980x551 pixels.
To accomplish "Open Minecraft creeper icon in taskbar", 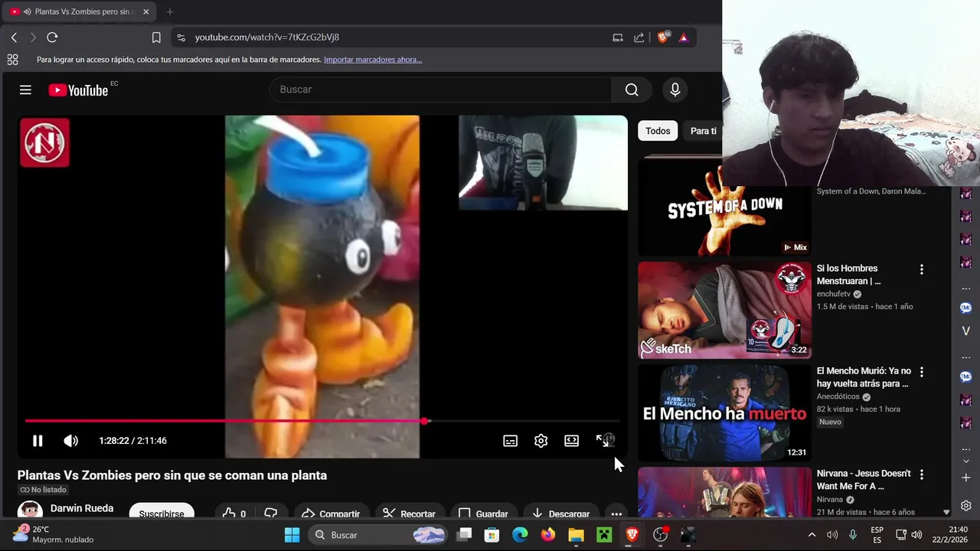I will (x=604, y=535).
